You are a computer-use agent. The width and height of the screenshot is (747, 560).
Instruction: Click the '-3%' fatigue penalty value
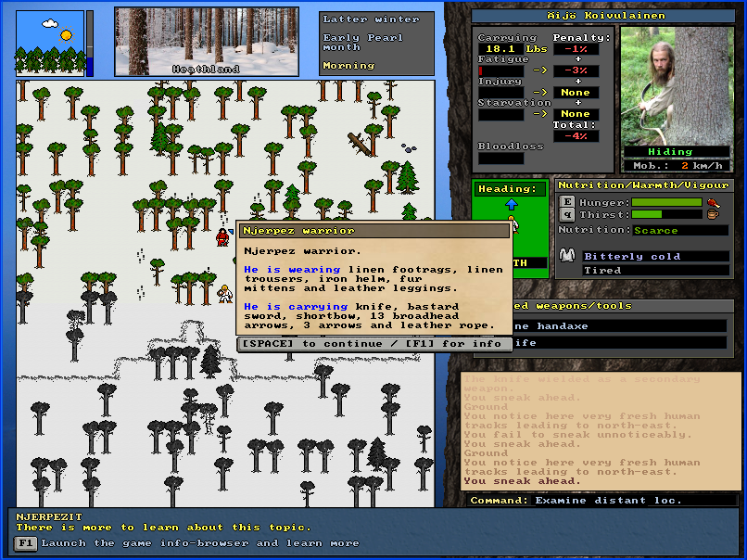pos(576,71)
